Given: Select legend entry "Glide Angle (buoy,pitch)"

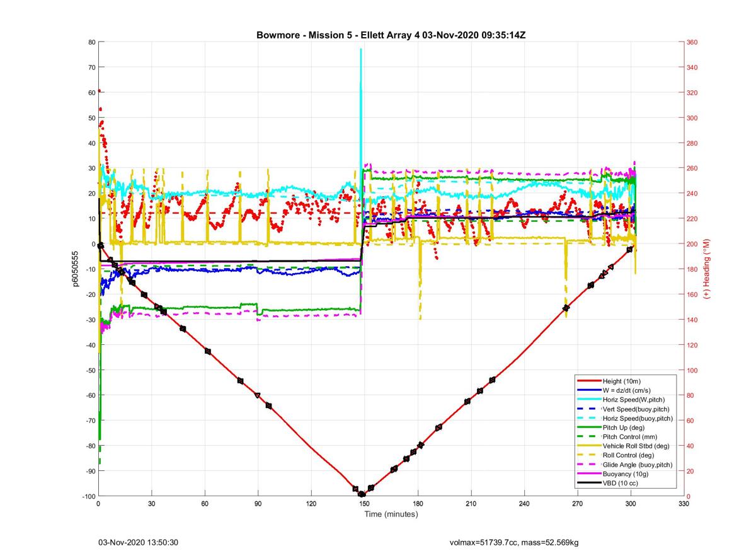Looking at the screenshot, I should [x=638, y=465].
